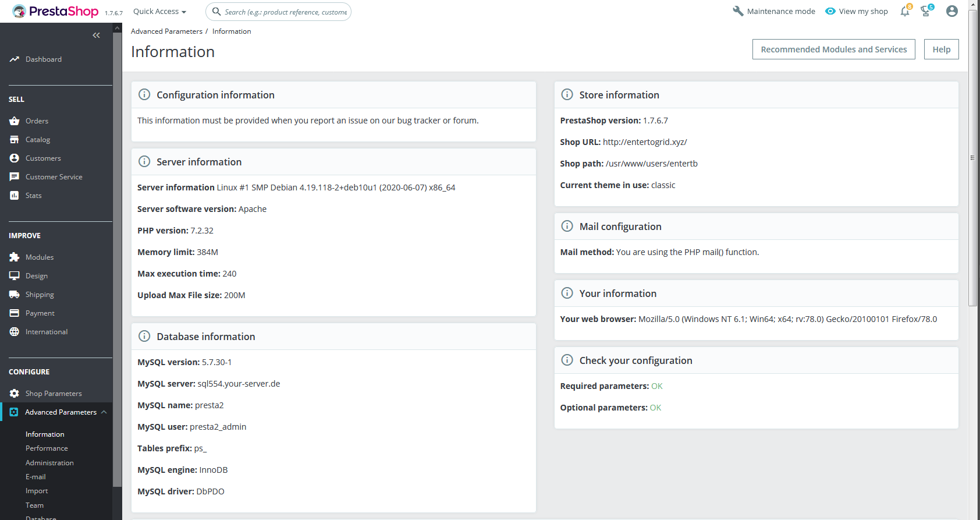Collapse the Advanced Parameters submenu
Screen dimensions: 980x520
pyautogui.click(x=104, y=412)
